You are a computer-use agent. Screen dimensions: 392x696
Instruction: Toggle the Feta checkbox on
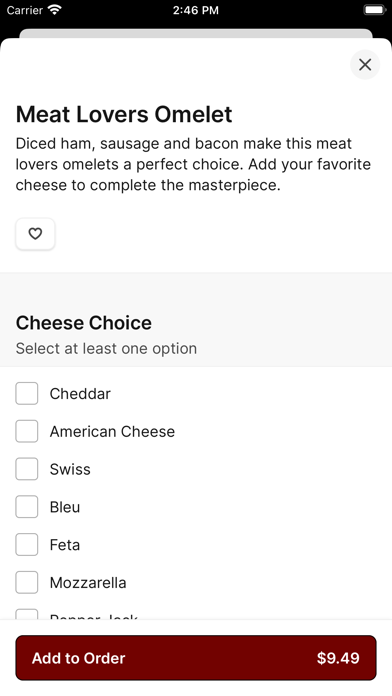coord(27,544)
